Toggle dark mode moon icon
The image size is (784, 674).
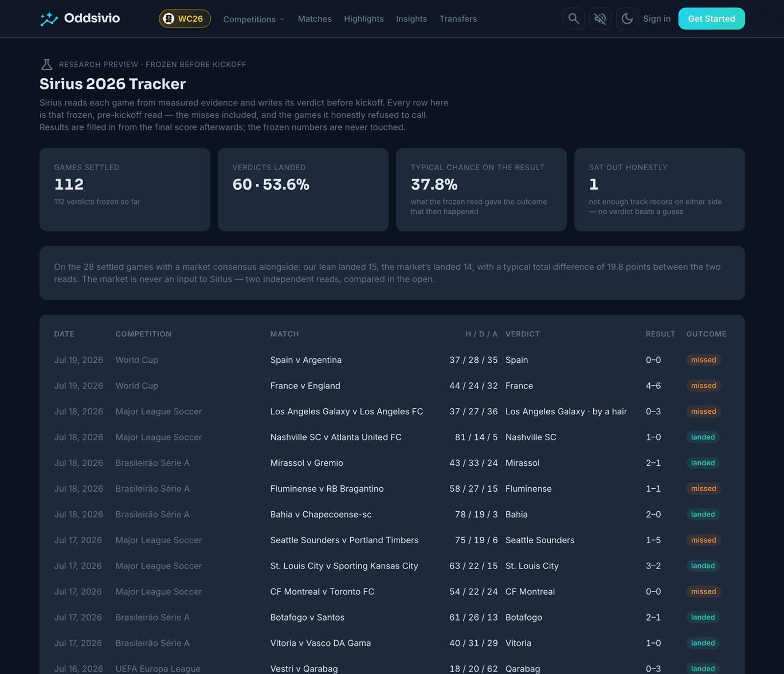(x=627, y=19)
